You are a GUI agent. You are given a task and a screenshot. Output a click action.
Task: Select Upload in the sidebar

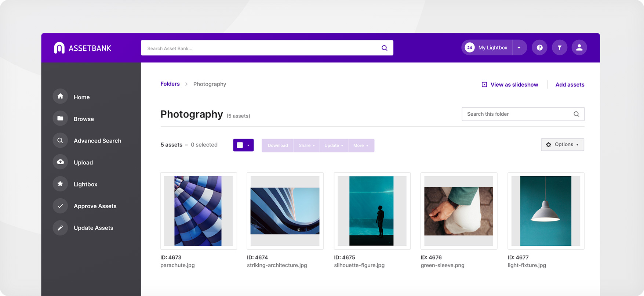coord(83,162)
